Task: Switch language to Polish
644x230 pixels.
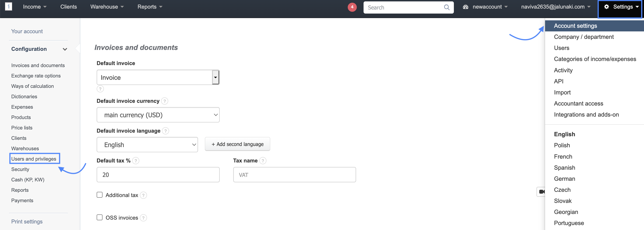Action: [562, 146]
